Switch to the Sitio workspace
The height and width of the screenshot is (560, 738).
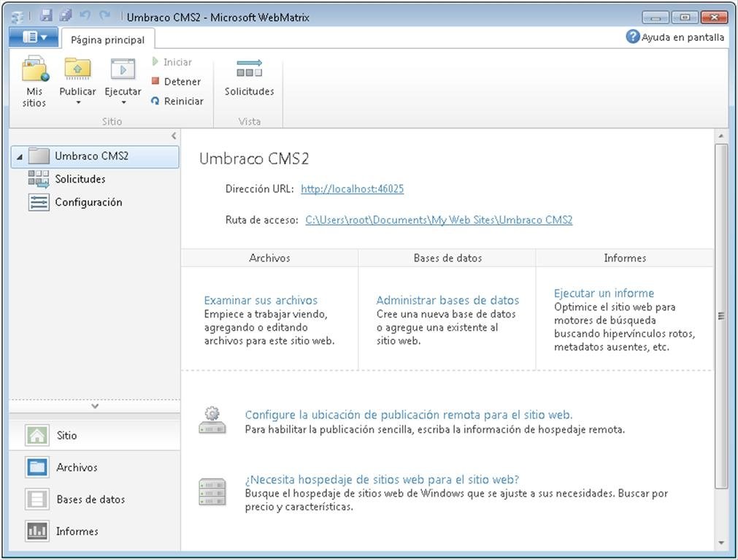(x=95, y=435)
